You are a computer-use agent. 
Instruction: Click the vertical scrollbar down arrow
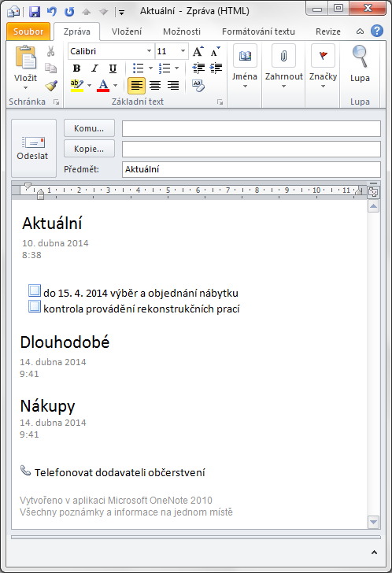click(x=373, y=522)
